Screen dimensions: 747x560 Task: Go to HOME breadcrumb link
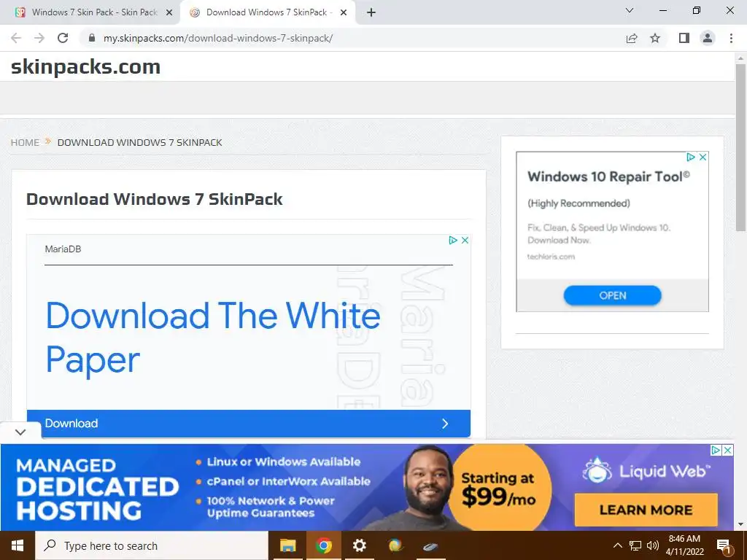[x=26, y=142]
